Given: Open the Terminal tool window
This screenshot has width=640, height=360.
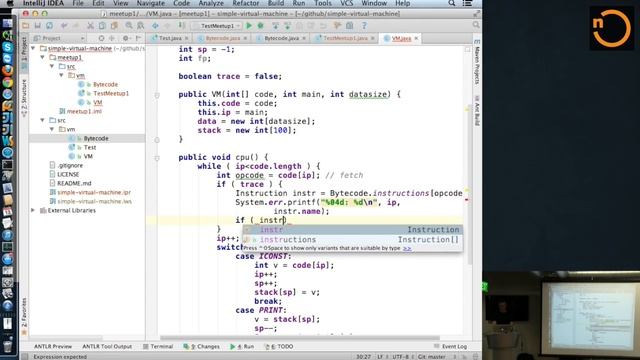Looking at the screenshot, I should [158, 346].
